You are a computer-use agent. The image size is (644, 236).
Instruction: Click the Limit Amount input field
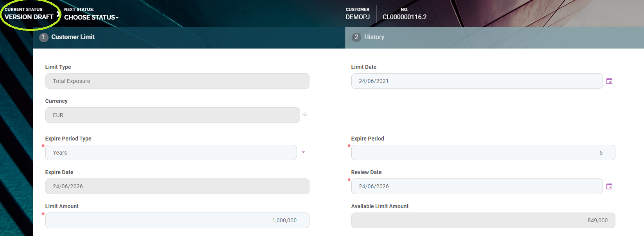[x=177, y=220]
